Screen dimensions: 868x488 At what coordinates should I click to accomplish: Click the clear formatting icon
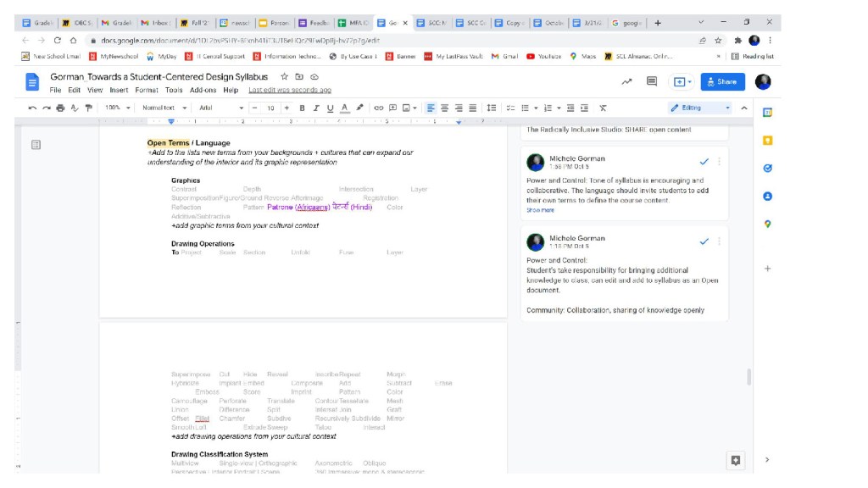click(x=603, y=108)
